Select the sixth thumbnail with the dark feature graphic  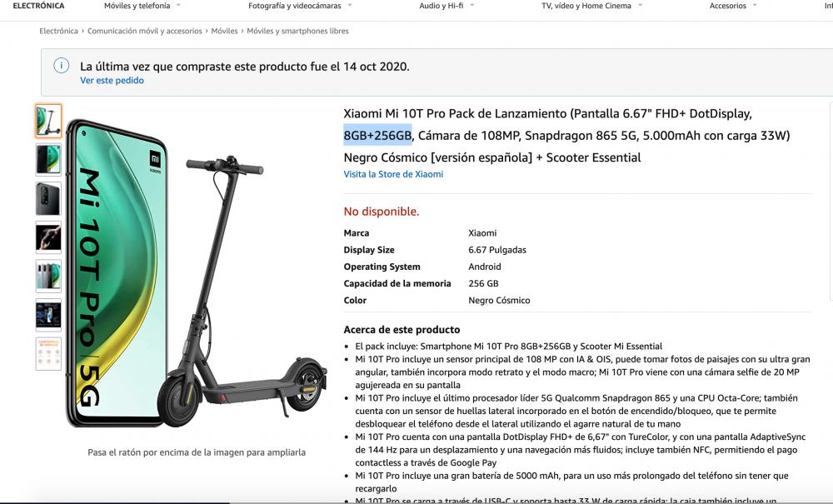(48, 315)
